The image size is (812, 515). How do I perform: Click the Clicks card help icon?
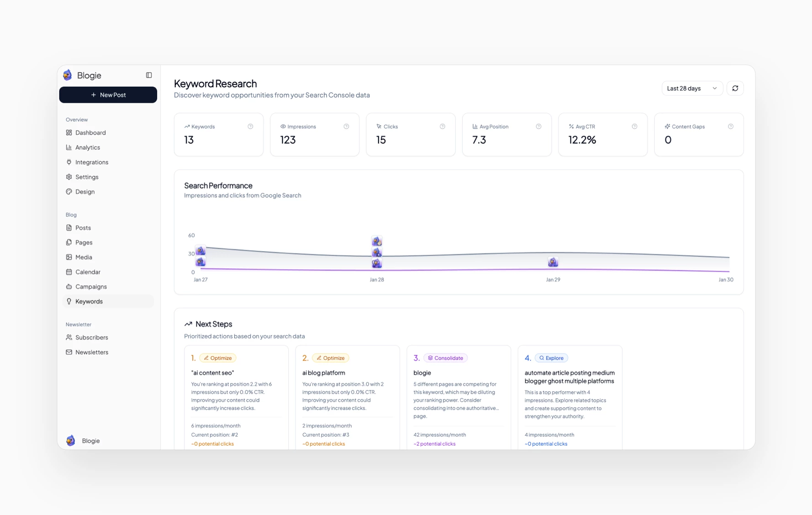pyautogui.click(x=442, y=126)
